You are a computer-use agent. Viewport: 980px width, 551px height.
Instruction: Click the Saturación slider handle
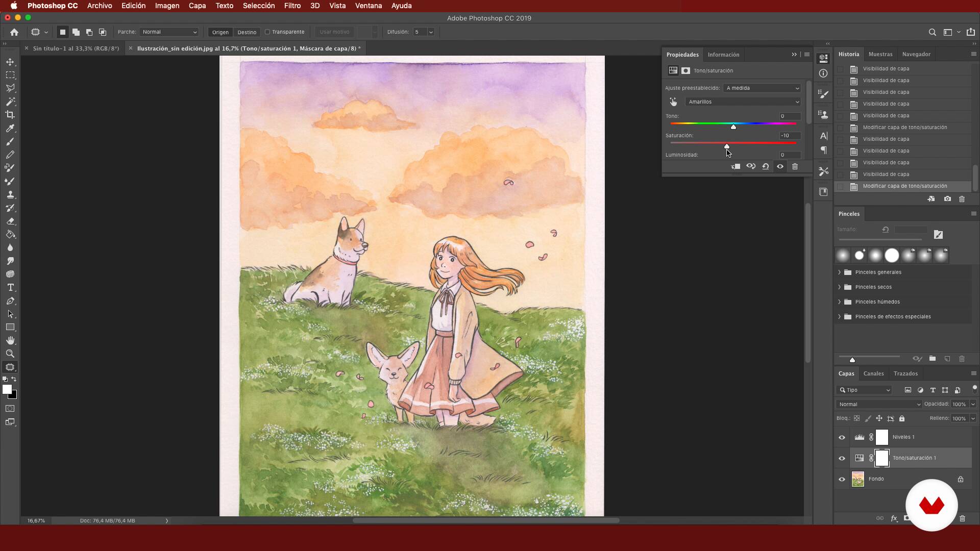[727, 146]
